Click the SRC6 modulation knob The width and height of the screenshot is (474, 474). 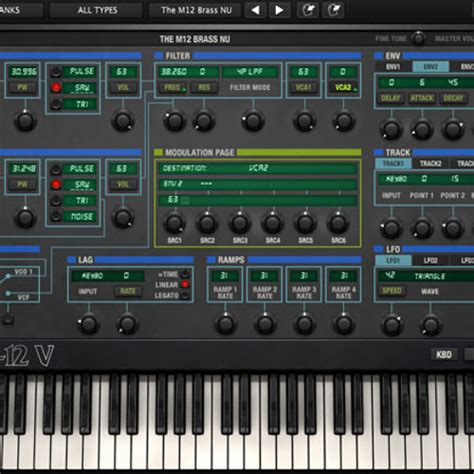338,223
